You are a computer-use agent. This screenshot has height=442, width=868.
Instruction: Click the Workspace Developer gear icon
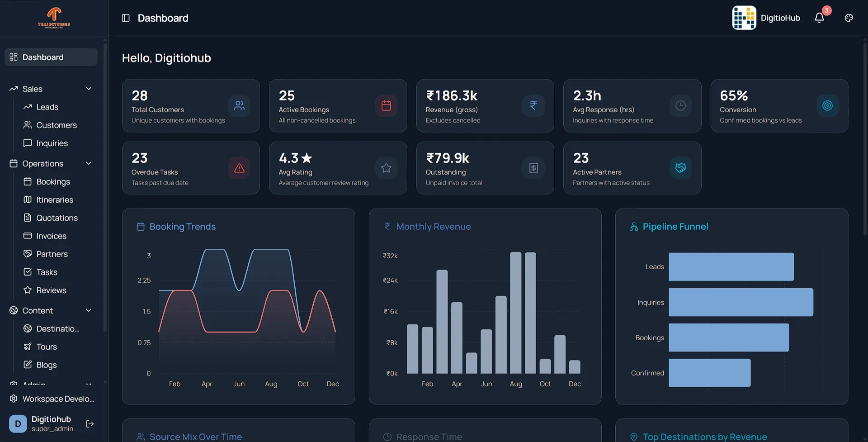click(x=13, y=399)
